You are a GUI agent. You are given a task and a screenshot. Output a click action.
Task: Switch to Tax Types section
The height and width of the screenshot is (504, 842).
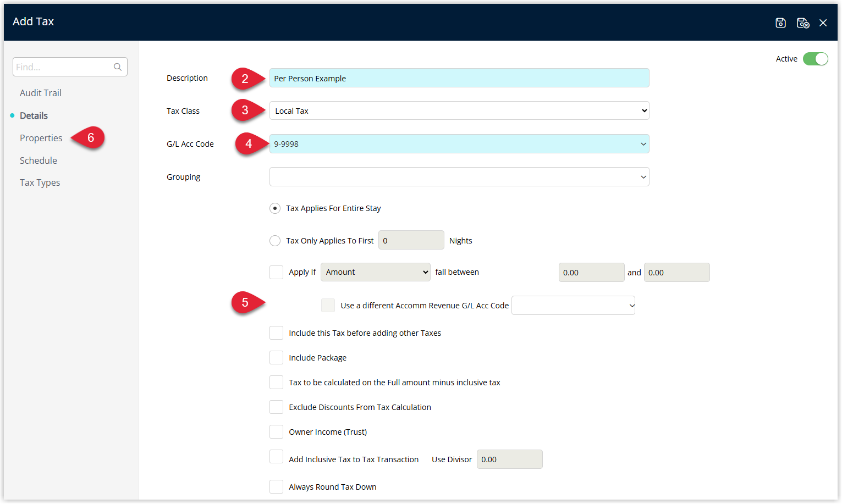click(40, 182)
